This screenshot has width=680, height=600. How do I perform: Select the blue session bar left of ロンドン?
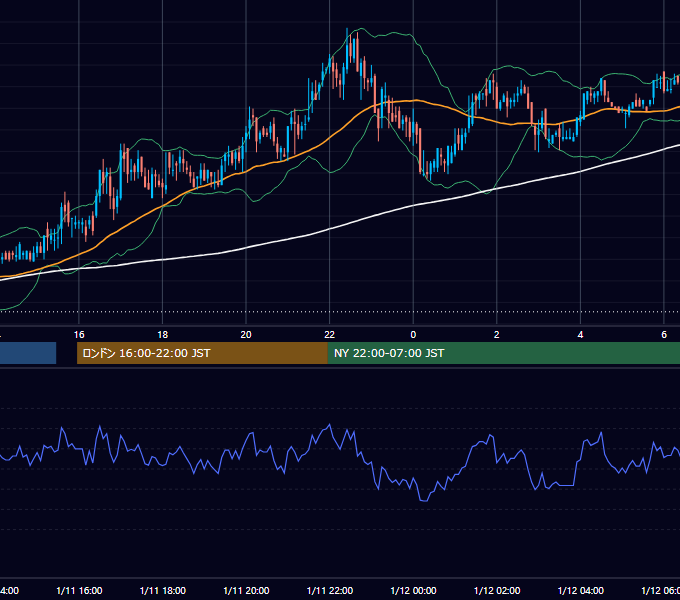[28, 353]
